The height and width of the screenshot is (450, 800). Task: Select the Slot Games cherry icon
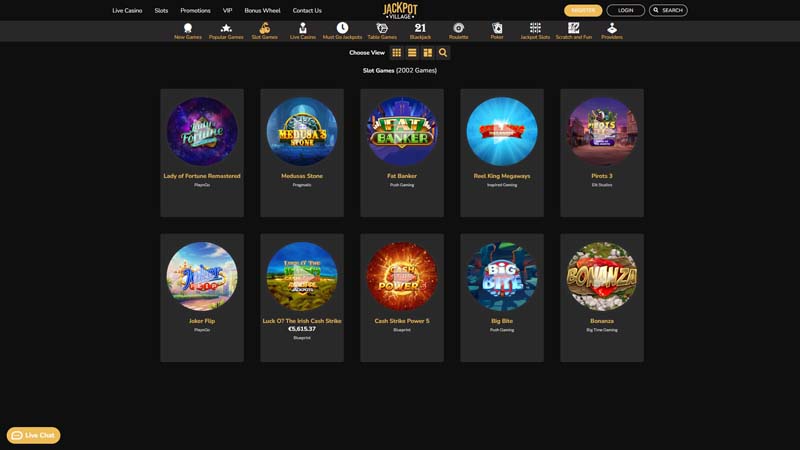tap(264, 28)
